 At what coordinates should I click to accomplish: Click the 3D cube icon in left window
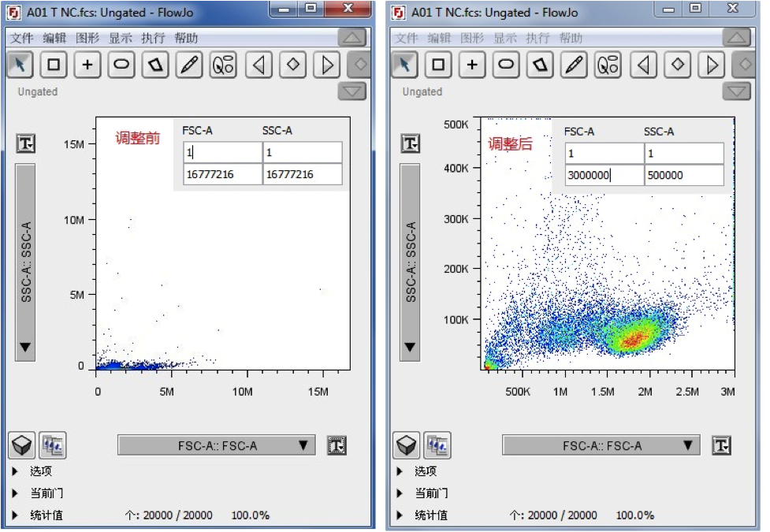(22, 445)
